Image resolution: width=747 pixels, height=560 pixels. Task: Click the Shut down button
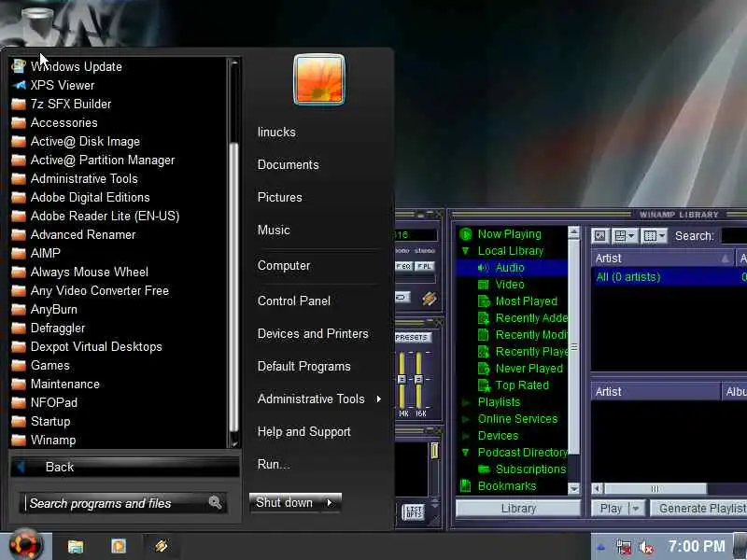(x=286, y=502)
